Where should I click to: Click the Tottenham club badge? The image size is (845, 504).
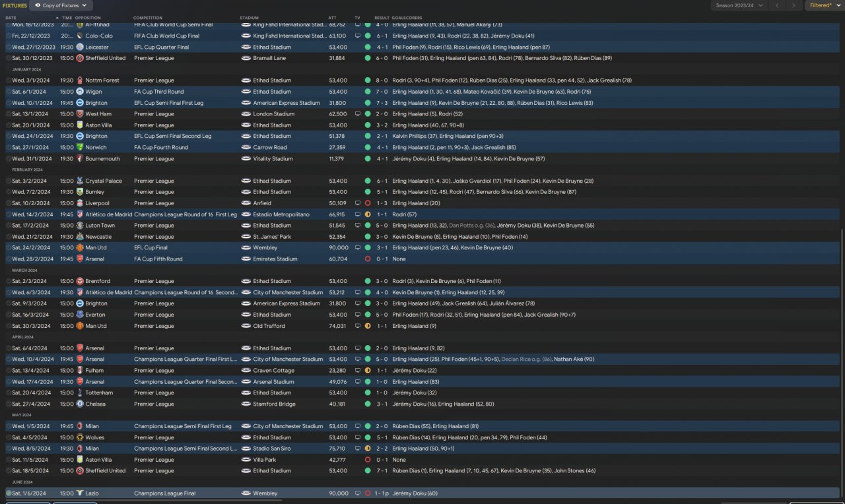pos(79,393)
